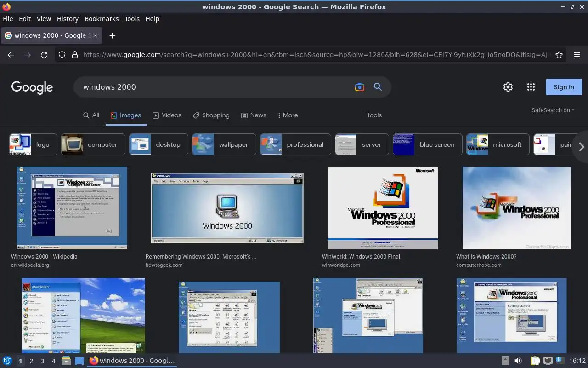The width and height of the screenshot is (588, 368).
Task: Select the Images search tab
Action: point(126,115)
